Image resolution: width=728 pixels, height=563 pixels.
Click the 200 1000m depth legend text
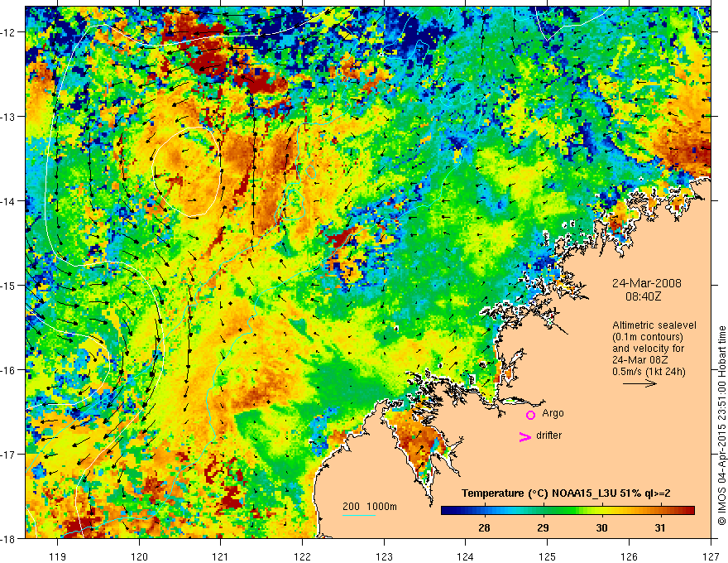click(370, 507)
